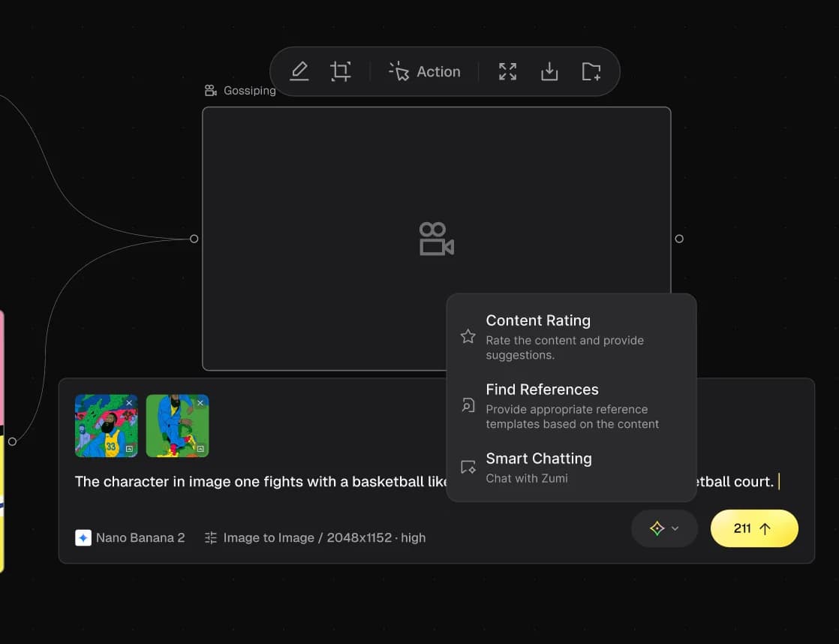This screenshot has height=644, width=839.
Task: Click the video camera placeholder icon
Action: coord(437,239)
